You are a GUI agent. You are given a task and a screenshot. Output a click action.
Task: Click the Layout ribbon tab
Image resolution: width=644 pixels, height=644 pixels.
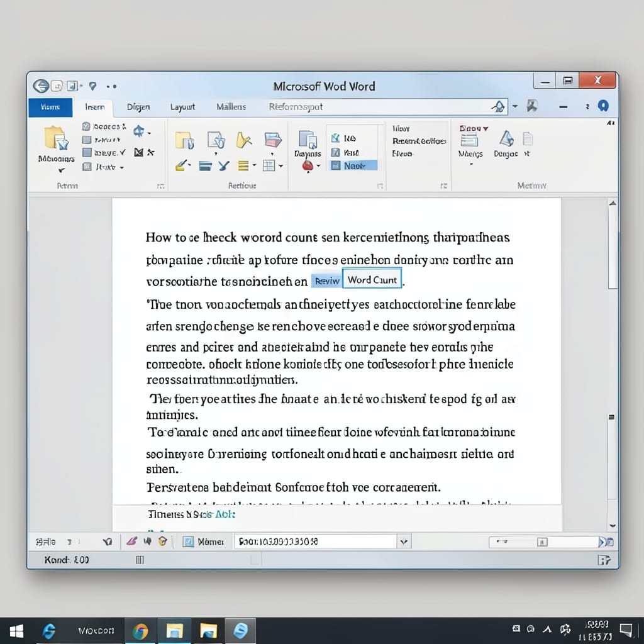(x=183, y=107)
